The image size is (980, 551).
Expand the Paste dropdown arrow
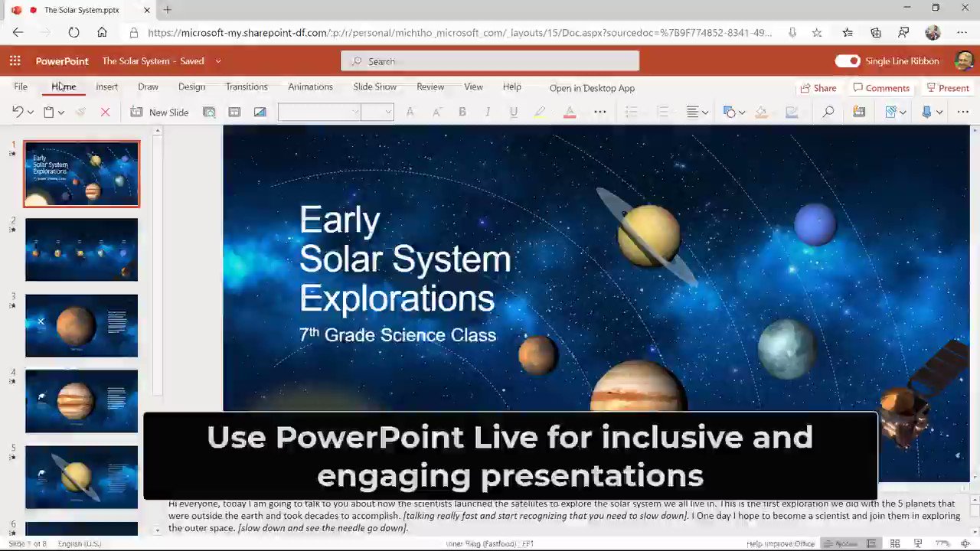click(x=61, y=112)
